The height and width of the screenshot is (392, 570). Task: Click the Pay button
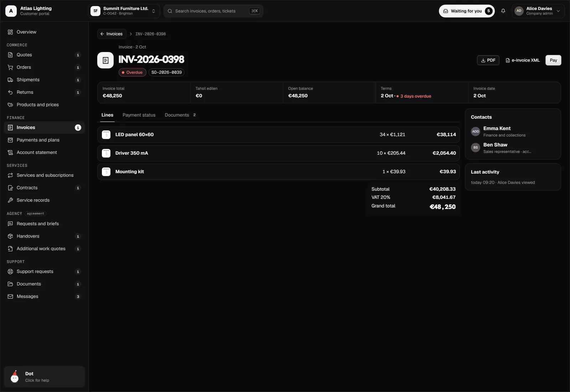click(x=553, y=60)
